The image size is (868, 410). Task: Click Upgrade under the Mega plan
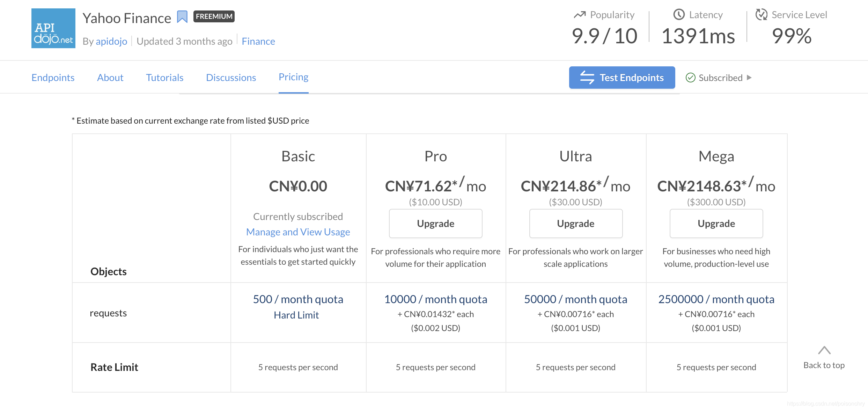[x=716, y=224]
